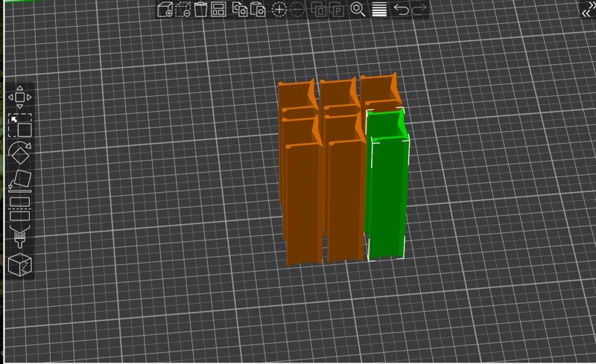Select the drop-to-ground tilted square tool

20,181
